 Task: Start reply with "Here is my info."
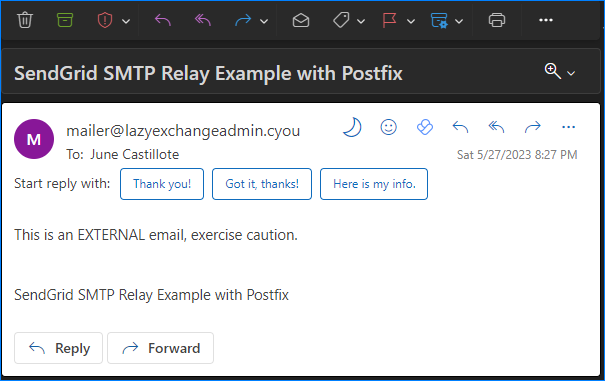point(374,184)
